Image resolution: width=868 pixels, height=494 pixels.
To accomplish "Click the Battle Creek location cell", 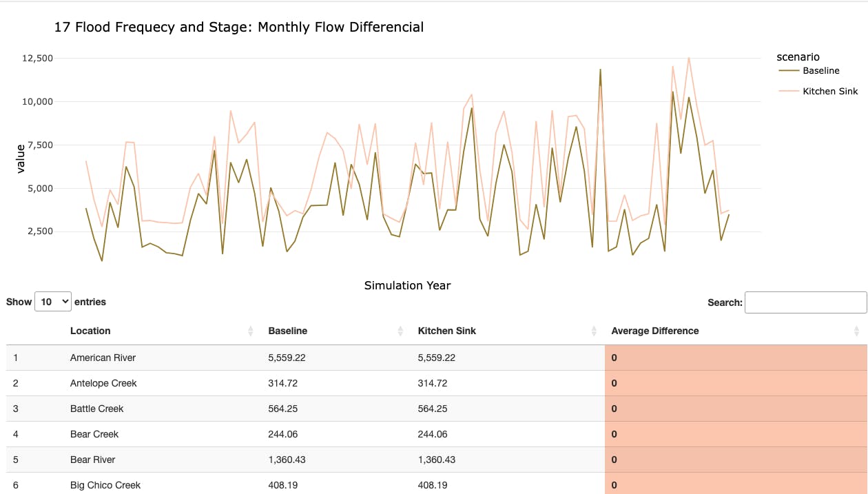I will pyautogui.click(x=96, y=409).
